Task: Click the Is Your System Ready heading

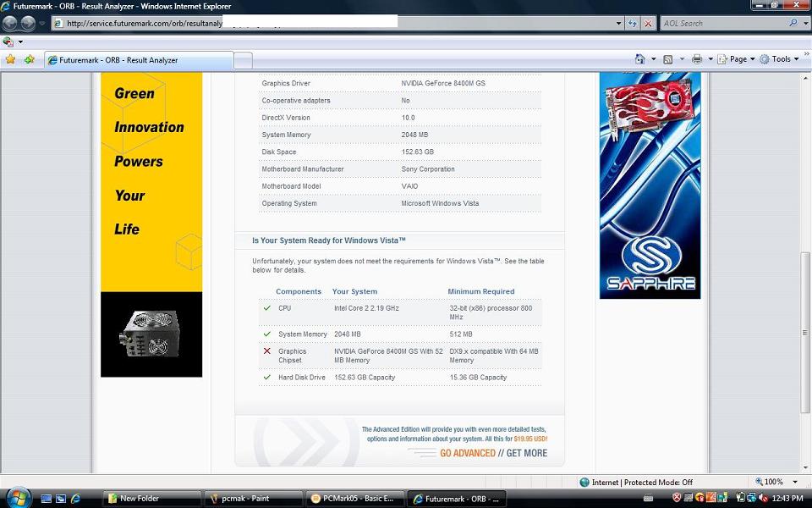Action: pos(329,240)
